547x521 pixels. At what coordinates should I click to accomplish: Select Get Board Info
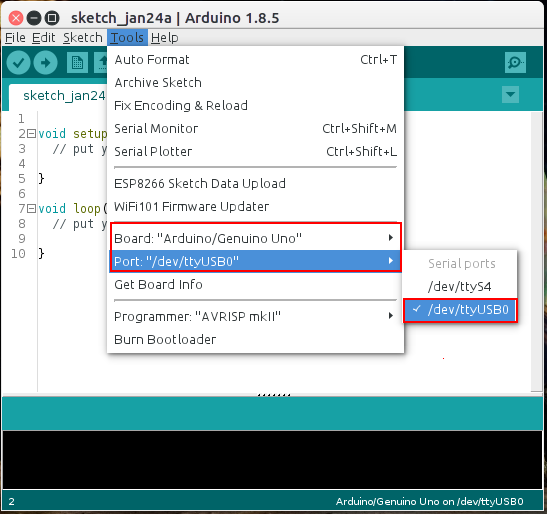coord(255,285)
